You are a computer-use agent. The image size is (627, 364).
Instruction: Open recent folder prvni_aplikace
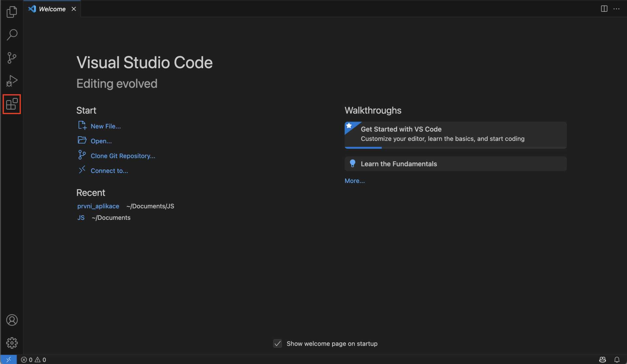98,206
